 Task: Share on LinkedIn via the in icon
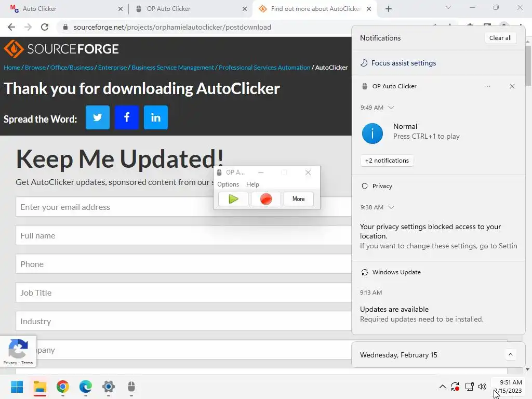156,117
